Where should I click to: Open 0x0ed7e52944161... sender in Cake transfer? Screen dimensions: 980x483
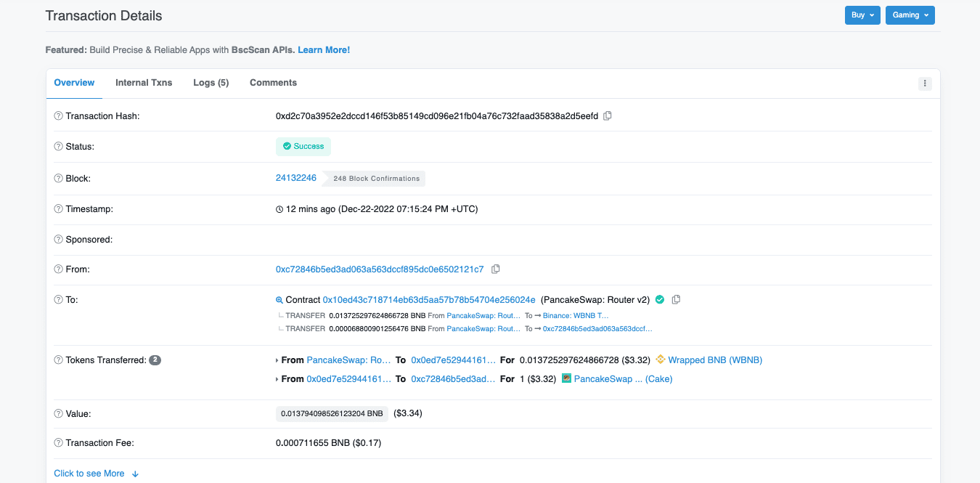tap(349, 379)
